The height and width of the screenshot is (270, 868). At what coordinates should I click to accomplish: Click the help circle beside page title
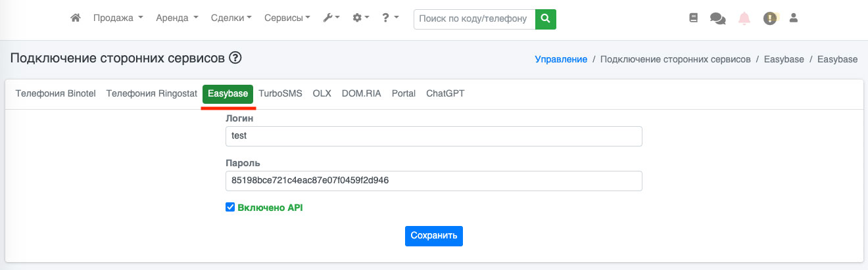point(235,58)
